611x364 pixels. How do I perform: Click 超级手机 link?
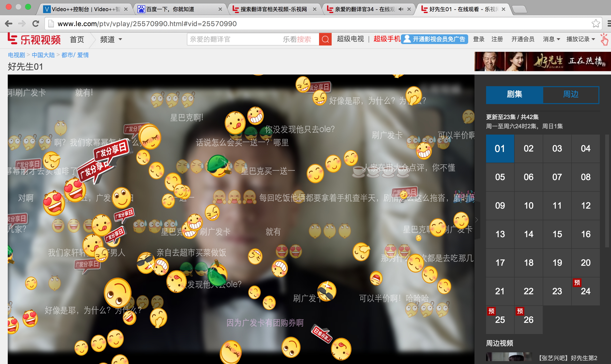pos(387,39)
